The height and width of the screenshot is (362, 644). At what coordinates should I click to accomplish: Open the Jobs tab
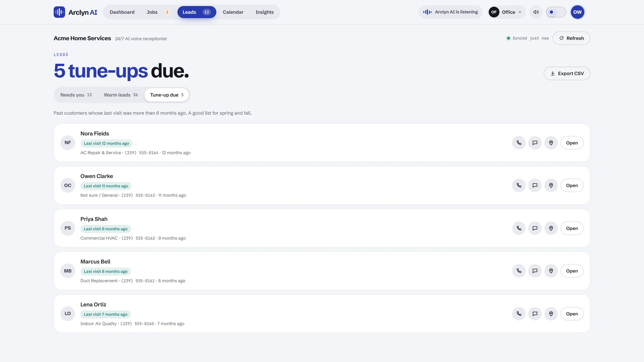[x=158, y=12]
